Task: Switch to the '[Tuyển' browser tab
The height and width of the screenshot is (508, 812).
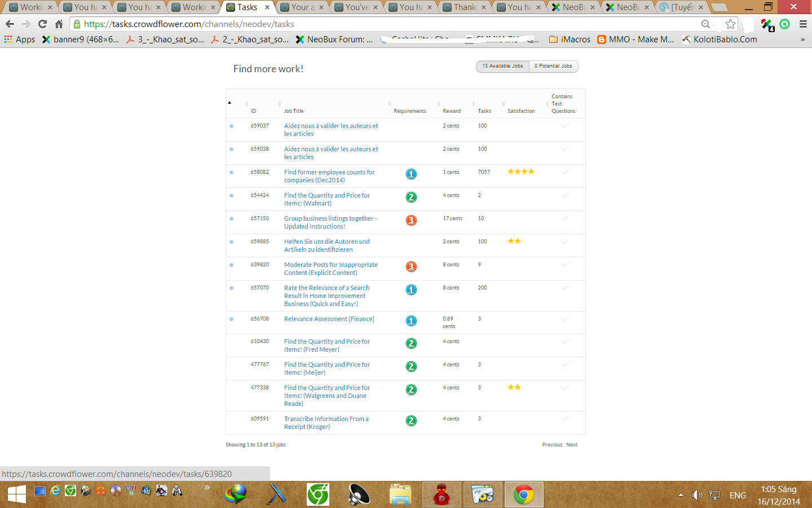Action: (x=682, y=7)
